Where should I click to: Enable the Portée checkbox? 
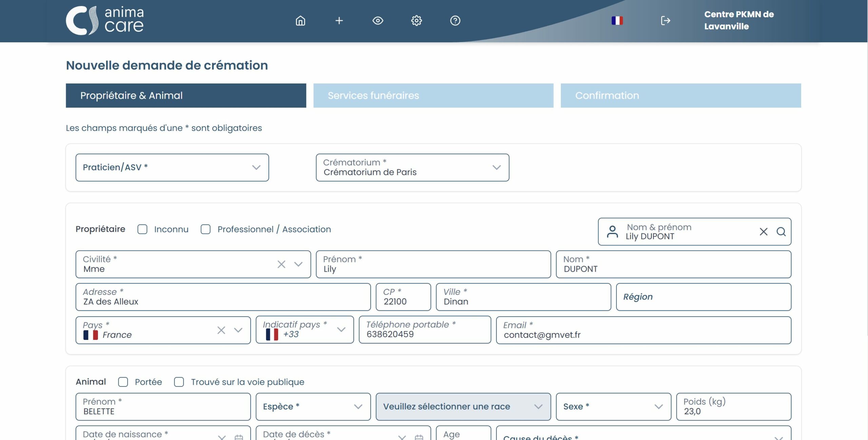click(123, 382)
